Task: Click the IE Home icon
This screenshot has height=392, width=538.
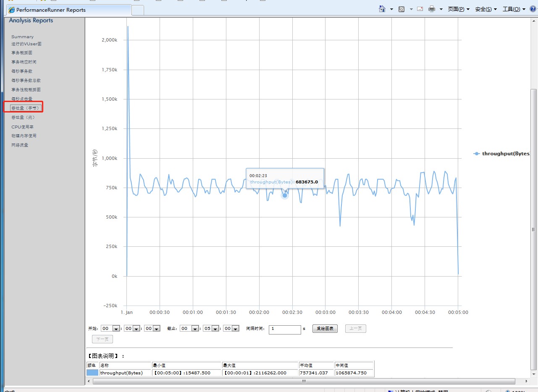Action: (x=382, y=9)
